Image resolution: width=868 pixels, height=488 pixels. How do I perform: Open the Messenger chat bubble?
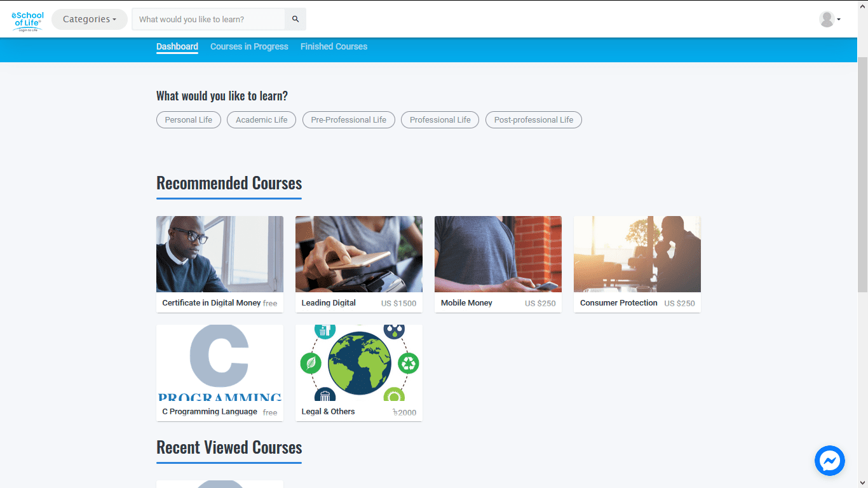pos(830,461)
